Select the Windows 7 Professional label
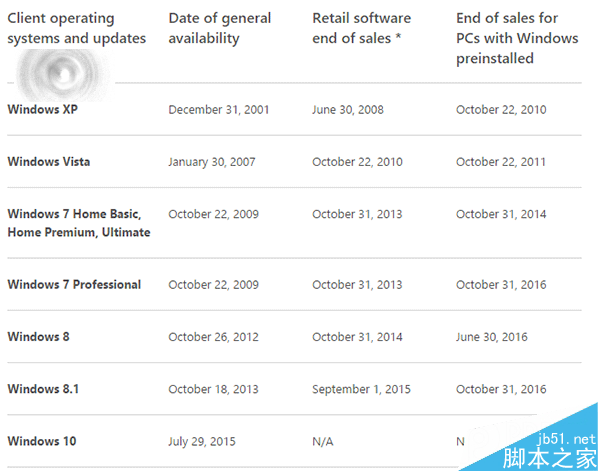 74,285
